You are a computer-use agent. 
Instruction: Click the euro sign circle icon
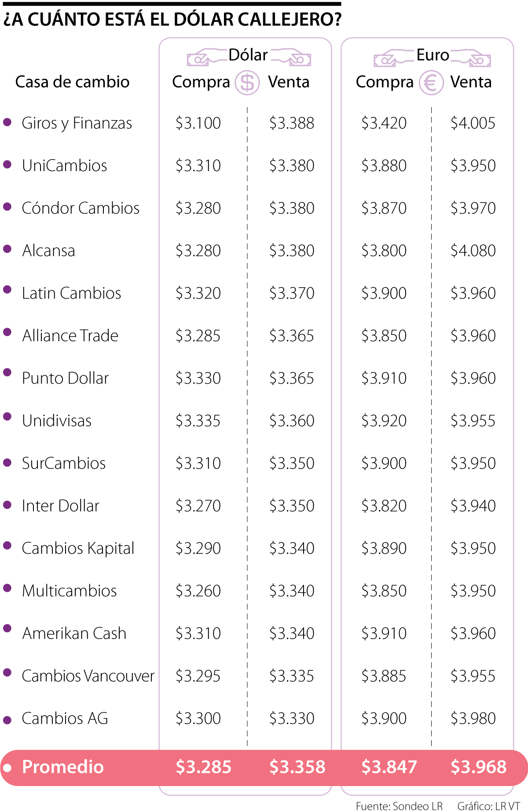pyautogui.click(x=430, y=83)
